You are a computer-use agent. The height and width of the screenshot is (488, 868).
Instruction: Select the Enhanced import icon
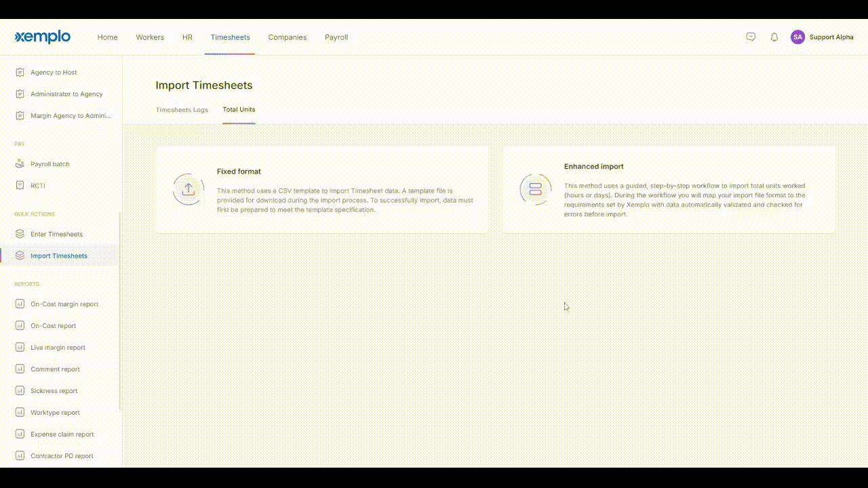(535, 189)
